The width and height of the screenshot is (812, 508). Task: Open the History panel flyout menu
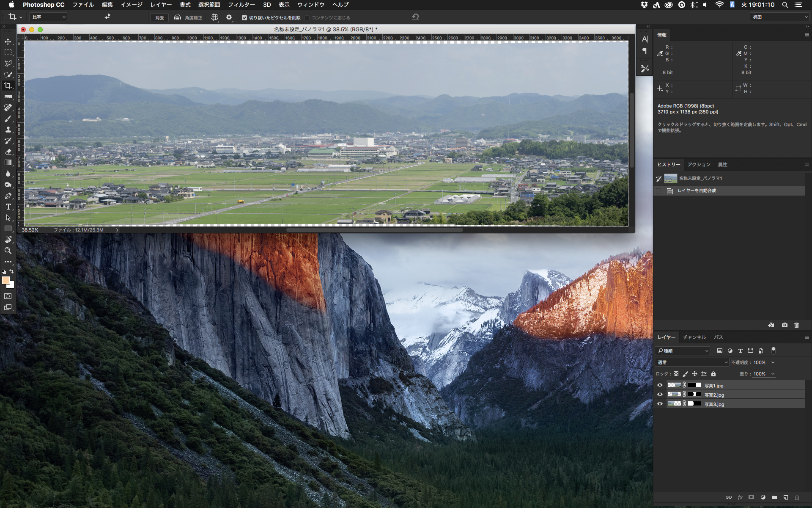click(x=807, y=164)
